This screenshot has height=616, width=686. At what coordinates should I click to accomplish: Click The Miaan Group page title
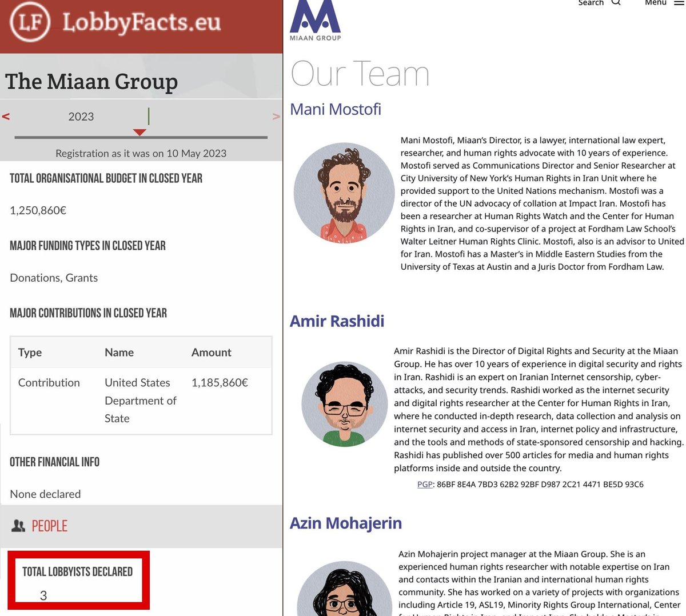[x=91, y=82]
